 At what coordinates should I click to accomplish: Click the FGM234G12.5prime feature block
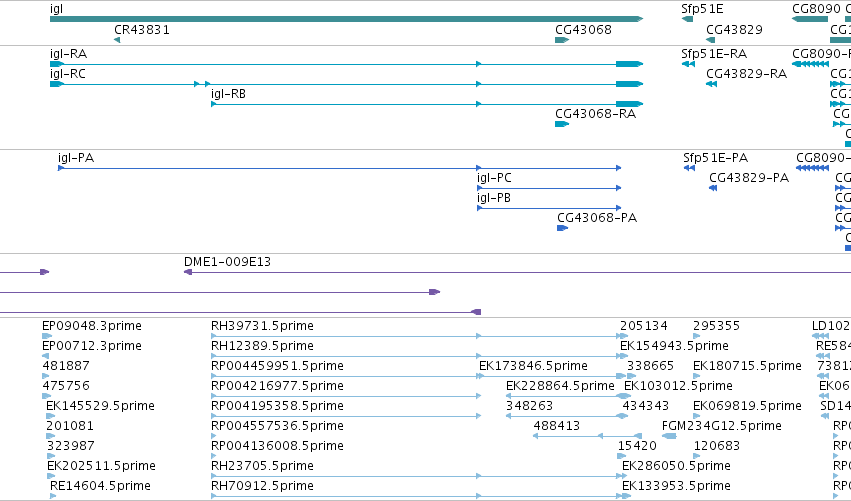pos(669,436)
